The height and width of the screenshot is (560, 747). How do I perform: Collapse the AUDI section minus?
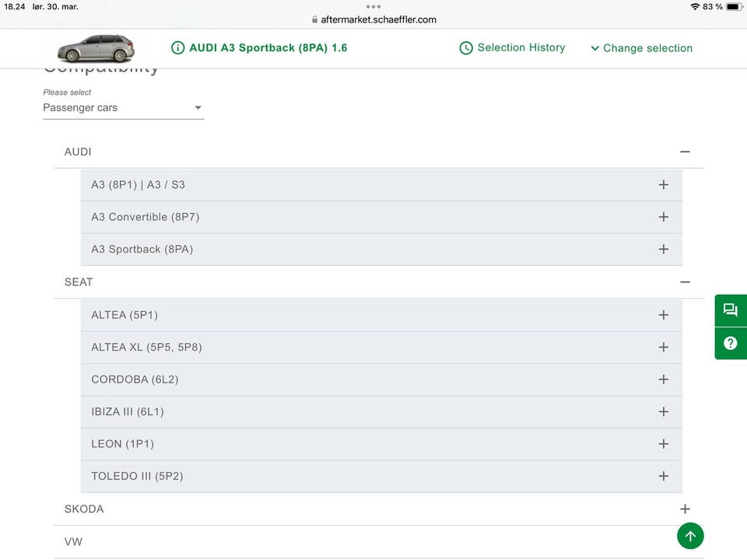pyautogui.click(x=685, y=152)
